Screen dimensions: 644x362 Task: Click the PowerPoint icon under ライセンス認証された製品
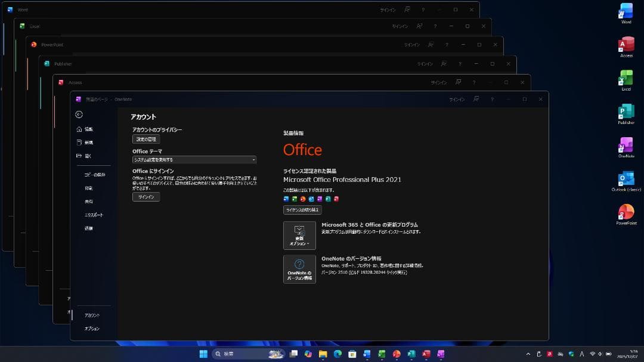click(302, 199)
